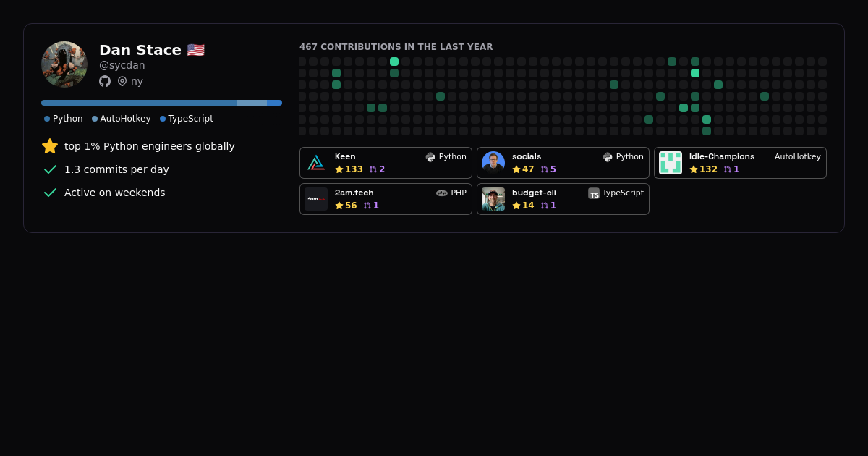Viewport: 868px width, 456px height.
Task: Click the 2am.tech repository logo
Action: 316,199
